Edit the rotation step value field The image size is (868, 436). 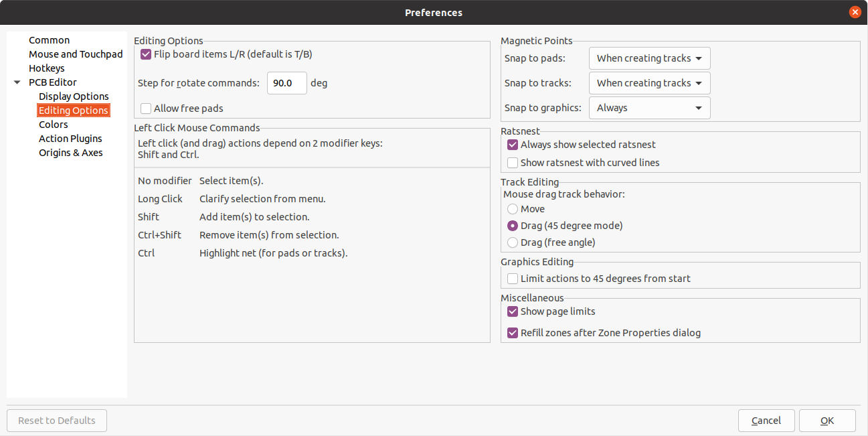click(286, 83)
